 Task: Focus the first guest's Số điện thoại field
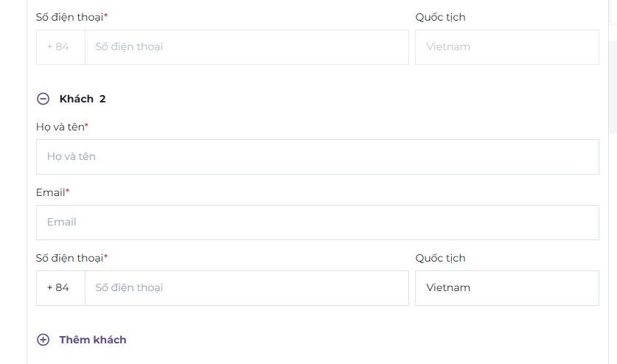click(x=246, y=47)
